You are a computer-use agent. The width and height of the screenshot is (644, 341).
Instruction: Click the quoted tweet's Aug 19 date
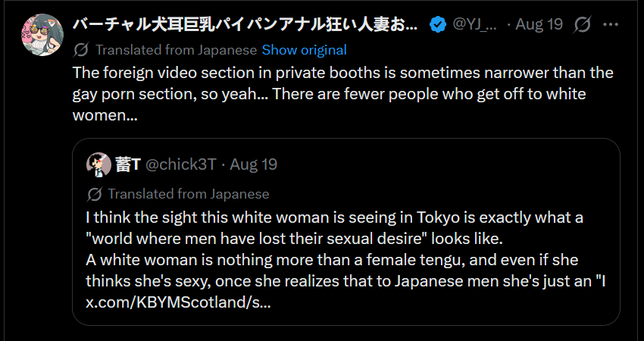pos(253,164)
